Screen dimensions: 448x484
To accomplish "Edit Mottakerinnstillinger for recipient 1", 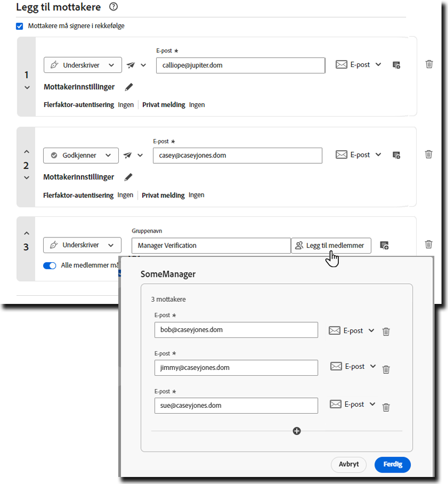I will 129,87.
